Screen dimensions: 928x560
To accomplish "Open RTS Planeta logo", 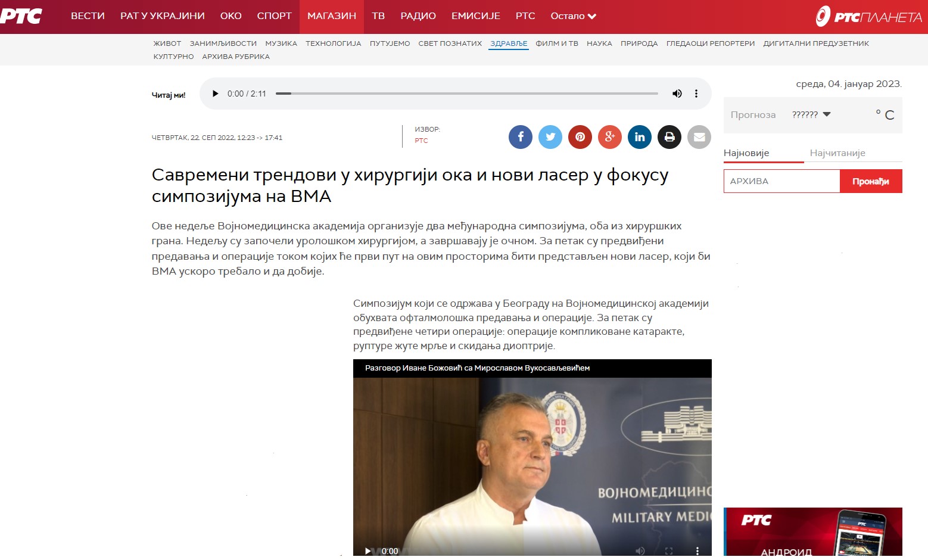I will pos(868,17).
